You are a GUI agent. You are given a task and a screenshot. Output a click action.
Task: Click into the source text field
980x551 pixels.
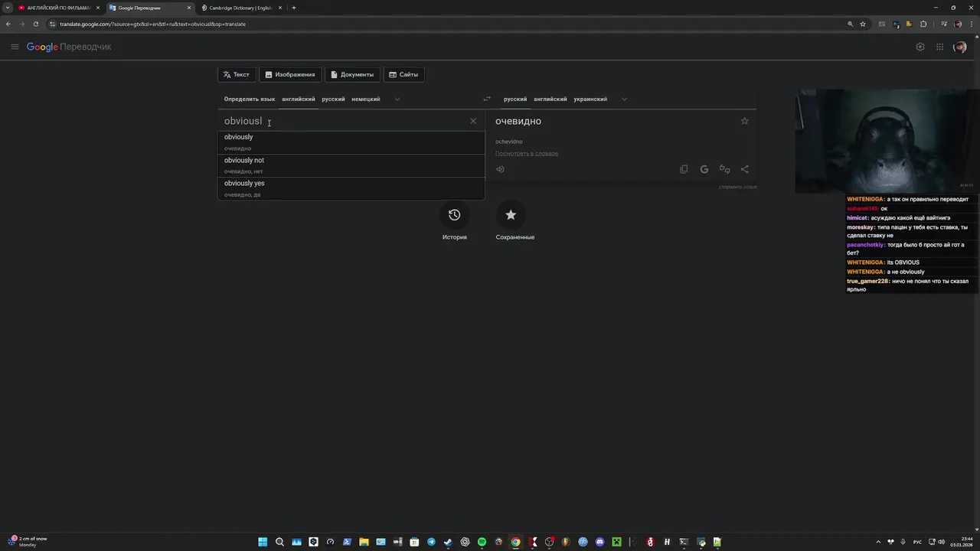click(345, 121)
